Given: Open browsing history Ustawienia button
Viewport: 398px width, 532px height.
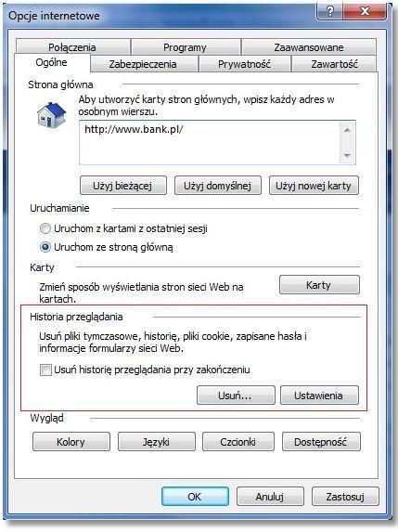Looking at the screenshot, I should (x=319, y=395).
